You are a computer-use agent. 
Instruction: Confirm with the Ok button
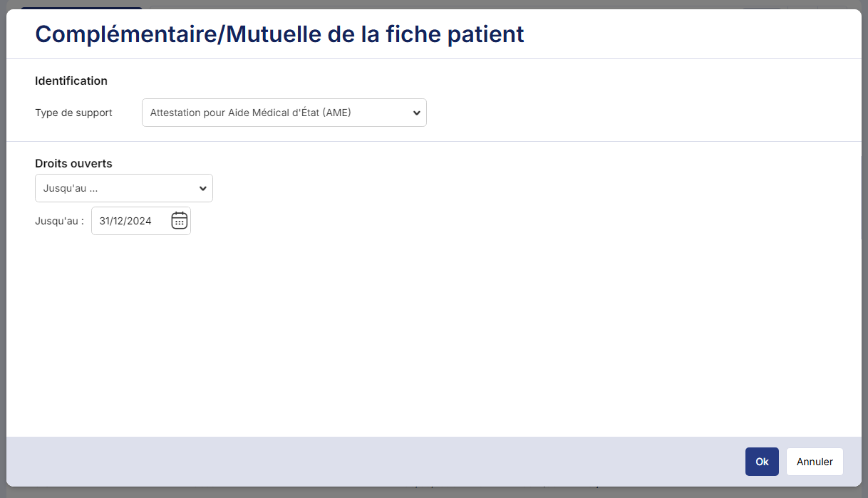pos(762,462)
